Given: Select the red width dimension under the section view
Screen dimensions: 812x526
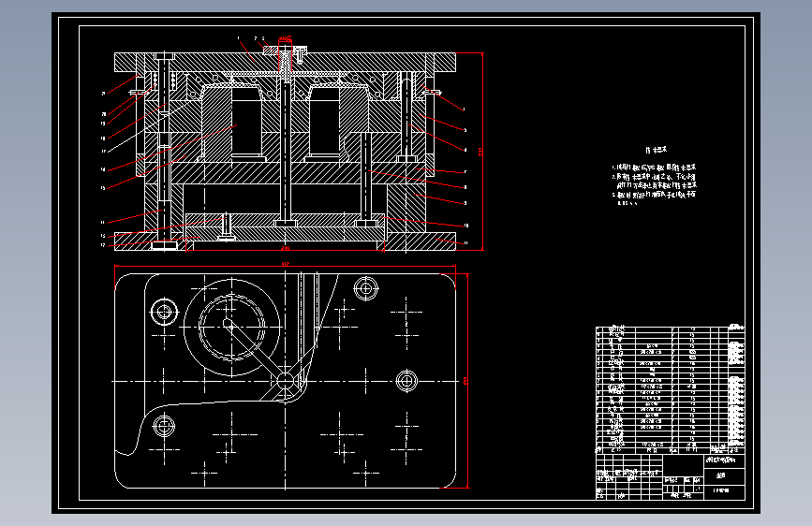Looking at the screenshot, I should pos(285,249).
